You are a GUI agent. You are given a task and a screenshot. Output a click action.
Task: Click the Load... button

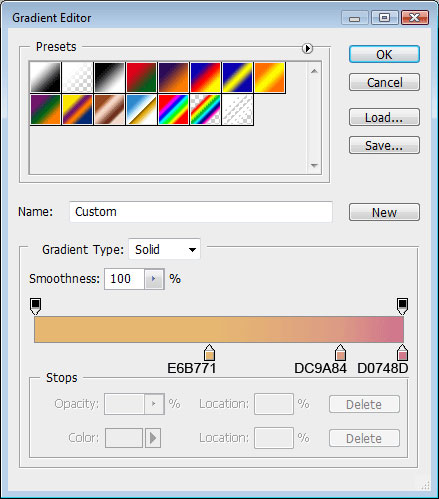[x=384, y=117]
